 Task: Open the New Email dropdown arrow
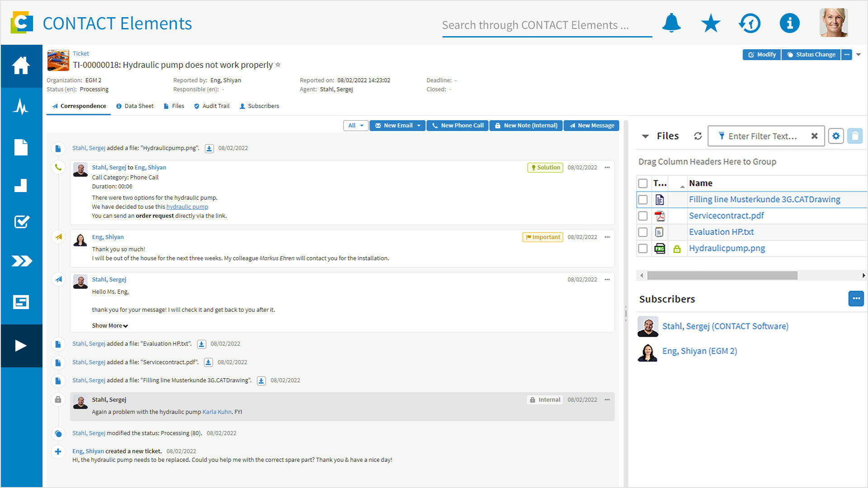419,126
